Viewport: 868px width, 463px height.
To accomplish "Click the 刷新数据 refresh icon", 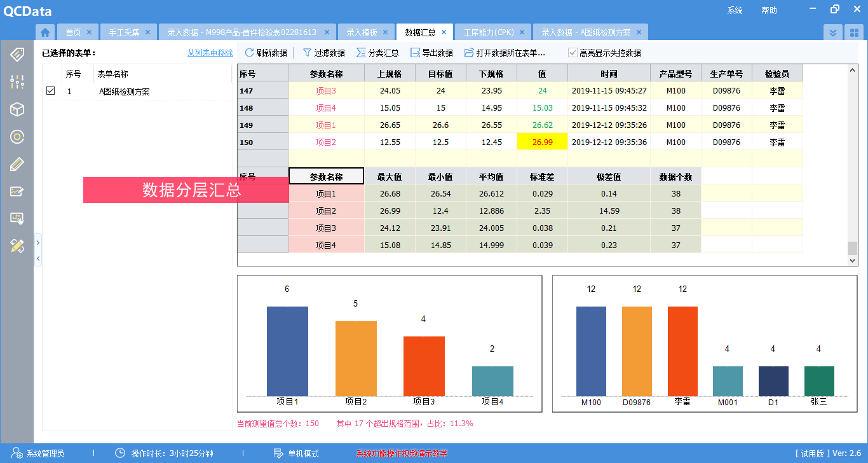I will point(266,52).
